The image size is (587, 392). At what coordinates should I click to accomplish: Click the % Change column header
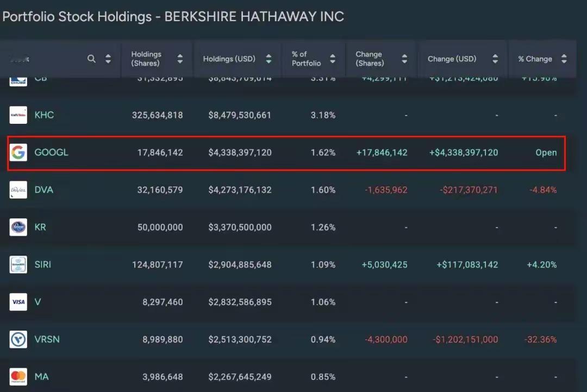[x=542, y=59]
